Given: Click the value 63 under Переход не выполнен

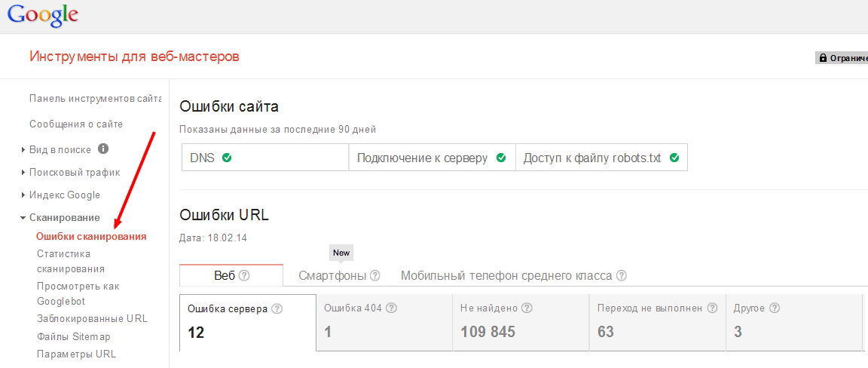Looking at the screenshot, I should click(606, 332).
